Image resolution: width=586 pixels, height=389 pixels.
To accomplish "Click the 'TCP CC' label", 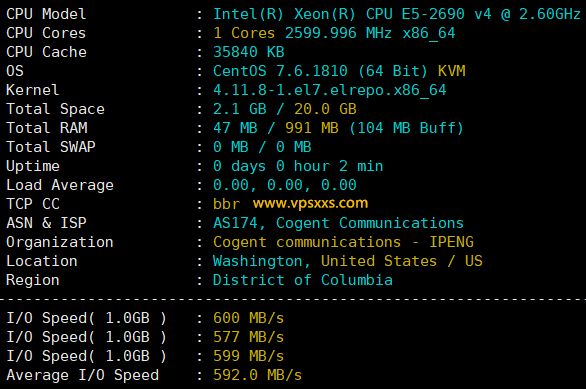I will click(x=33, y=204).
